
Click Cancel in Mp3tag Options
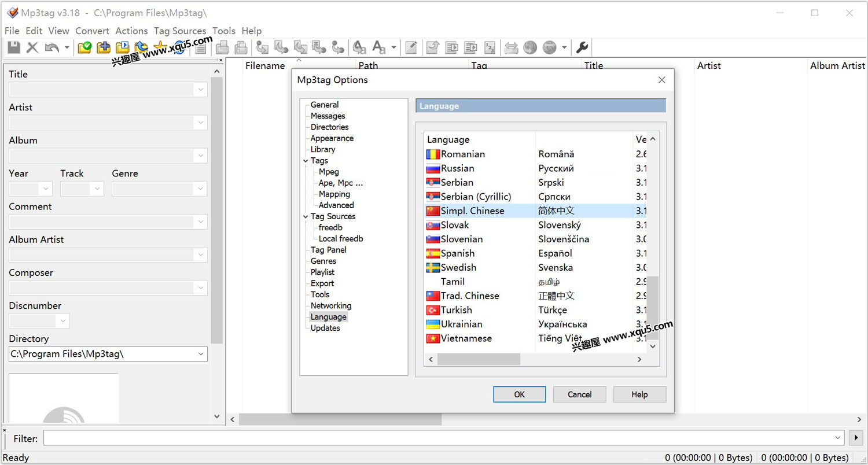point(579,394)
